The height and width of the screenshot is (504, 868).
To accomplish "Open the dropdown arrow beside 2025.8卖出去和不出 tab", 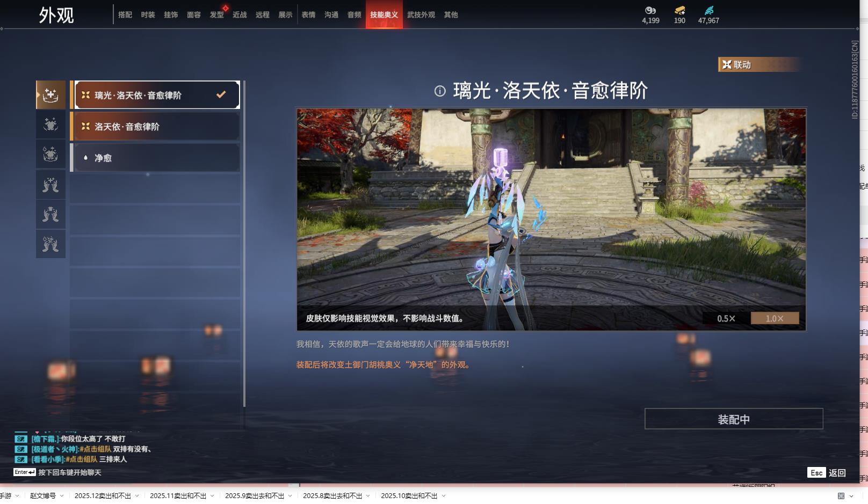I will coord(368,496).
